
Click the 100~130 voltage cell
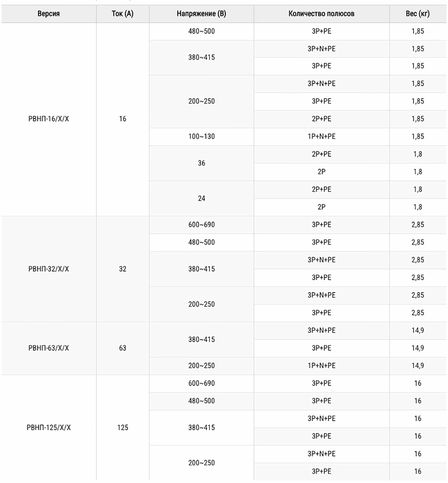click(x=201, y=137)
